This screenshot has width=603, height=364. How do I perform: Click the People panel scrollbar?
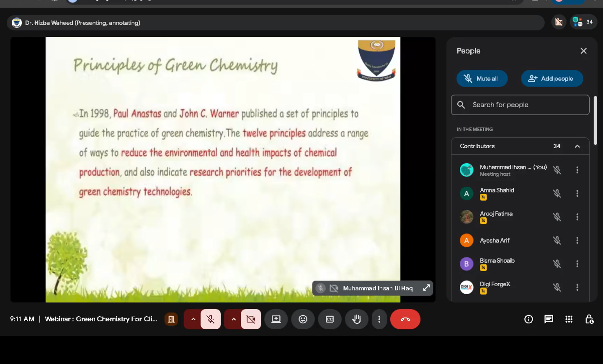tap(595, 121)
